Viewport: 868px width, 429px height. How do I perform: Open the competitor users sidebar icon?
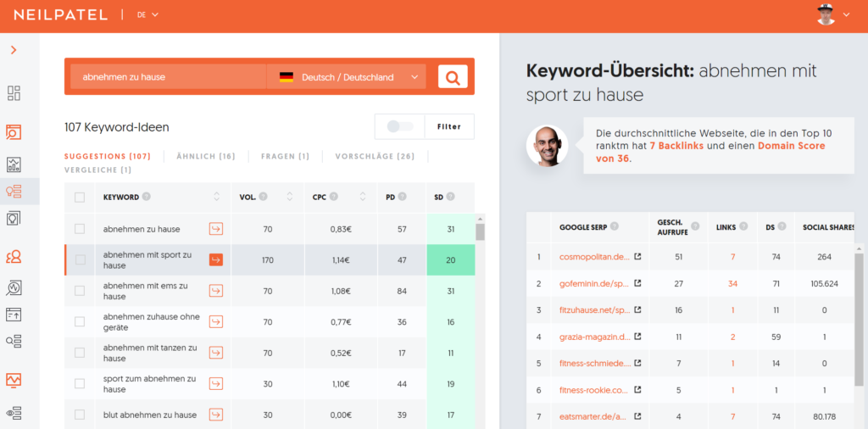tap(14, 256)
